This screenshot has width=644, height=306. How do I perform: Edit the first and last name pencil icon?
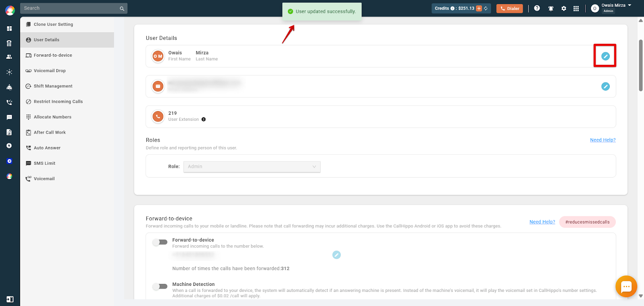605,56
